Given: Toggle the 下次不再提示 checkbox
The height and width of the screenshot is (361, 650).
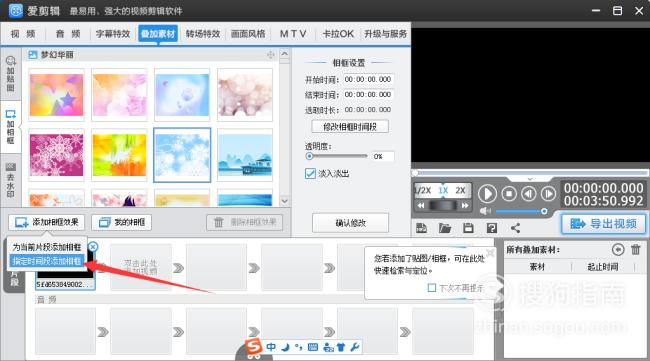Looking at the screenshot, I should point(432,288).
